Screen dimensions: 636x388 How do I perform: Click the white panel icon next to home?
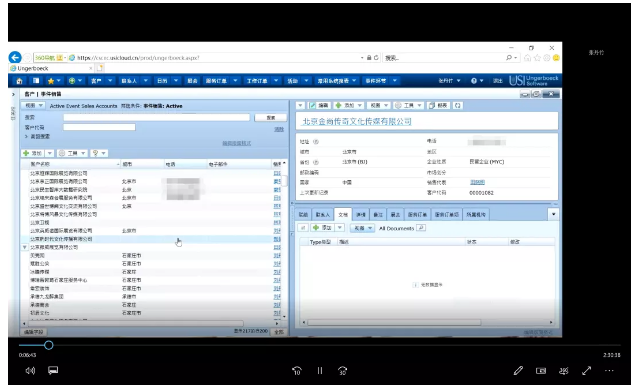tap(36, 81)
